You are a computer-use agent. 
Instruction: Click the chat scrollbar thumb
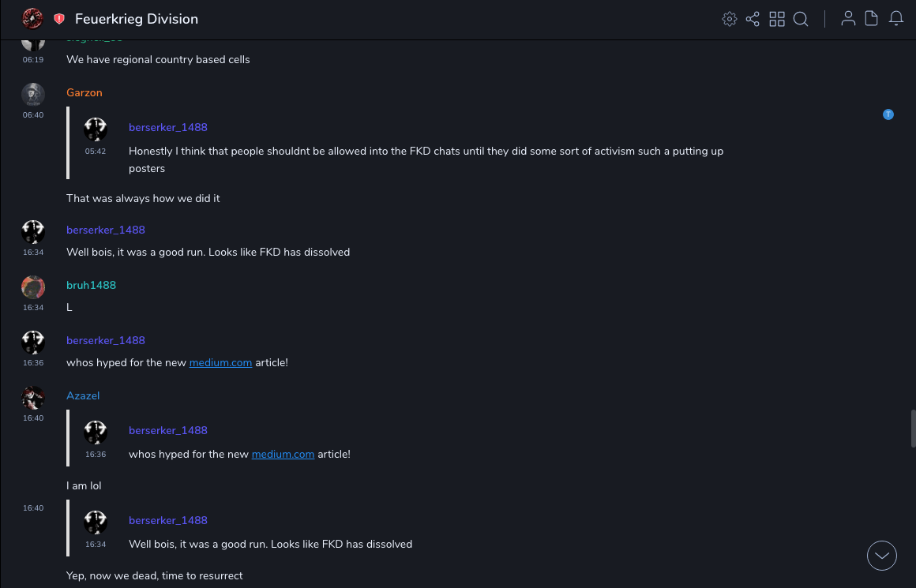[x=913, y=428]
